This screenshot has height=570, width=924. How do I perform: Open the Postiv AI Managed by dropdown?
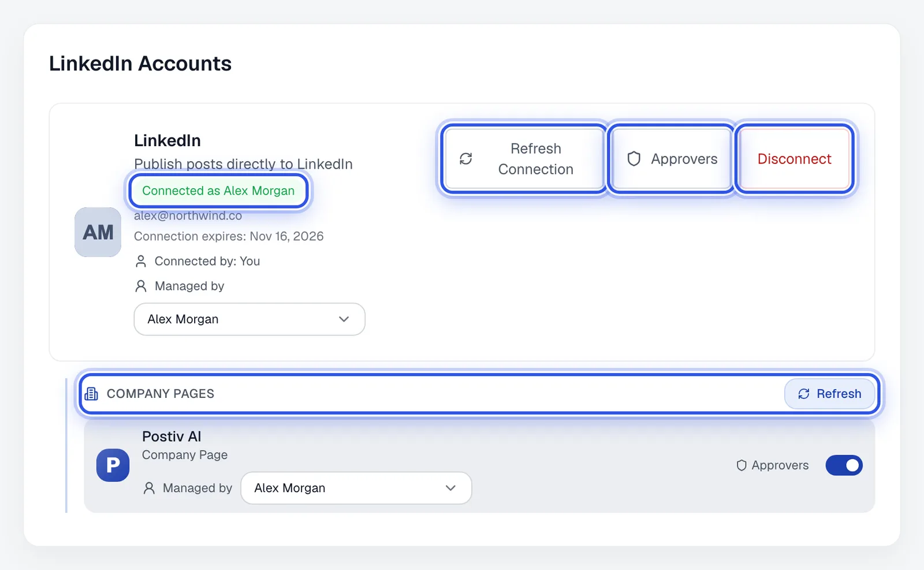[x=356, y=488]
